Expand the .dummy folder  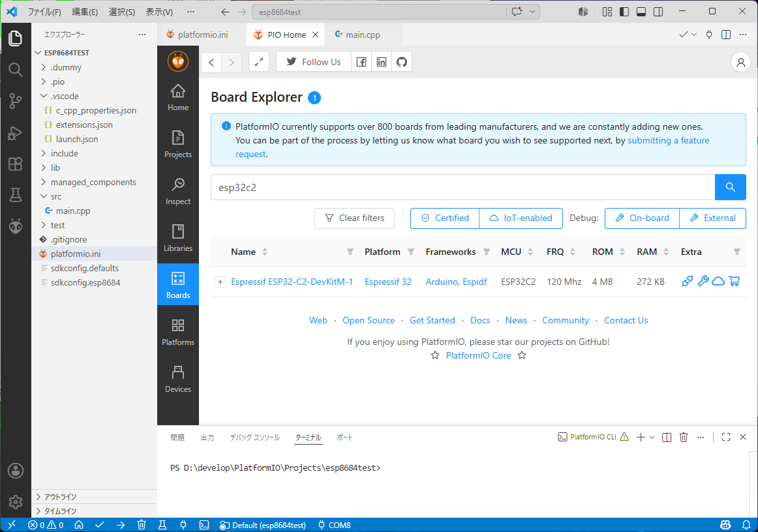click(x=44, y=67)
